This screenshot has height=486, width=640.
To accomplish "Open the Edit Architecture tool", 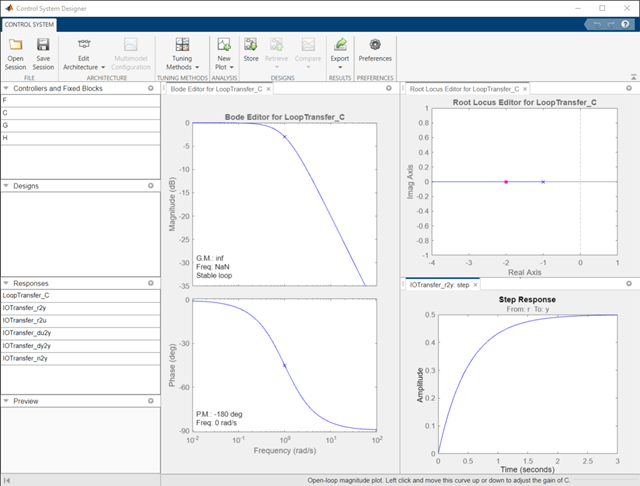I will pos(84,45).
